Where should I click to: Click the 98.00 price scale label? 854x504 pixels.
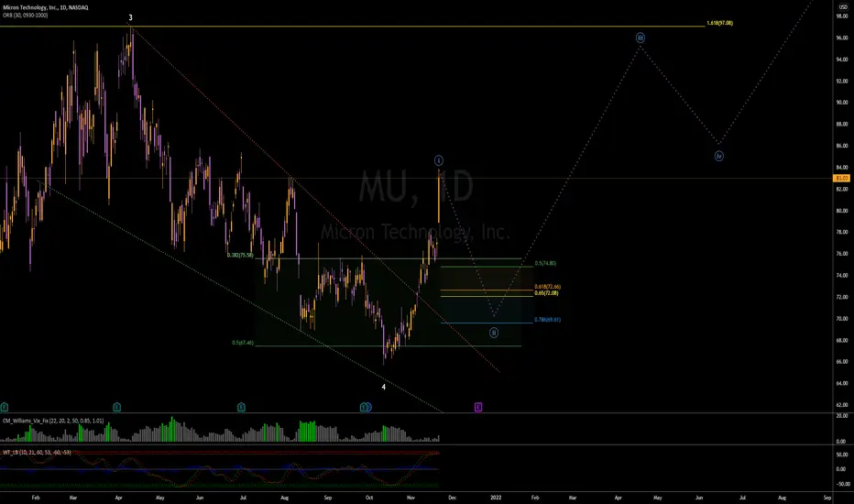pyautogui.click(x=842, y=16)
